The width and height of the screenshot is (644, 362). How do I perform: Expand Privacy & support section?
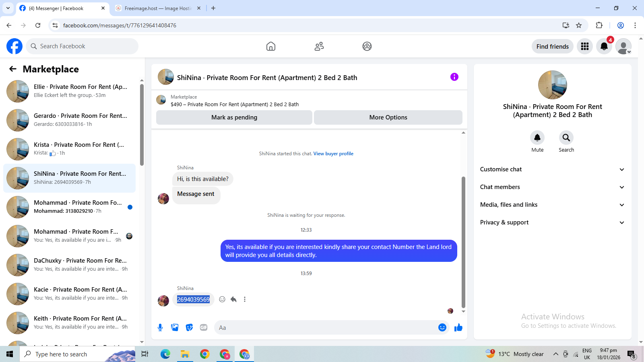552,222
